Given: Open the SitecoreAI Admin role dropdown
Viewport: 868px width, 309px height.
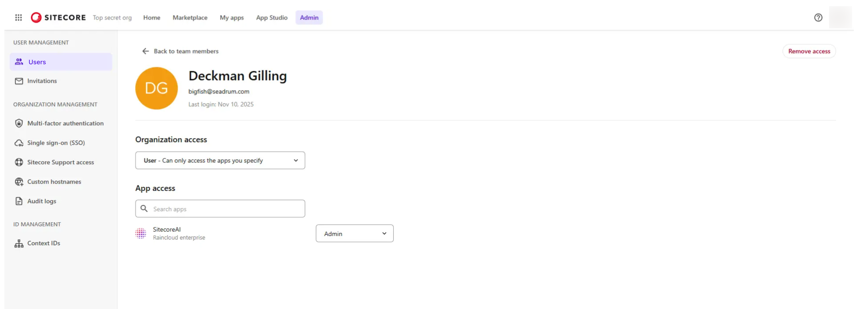Looking at the screenshot, I should (x=355, y=233).
